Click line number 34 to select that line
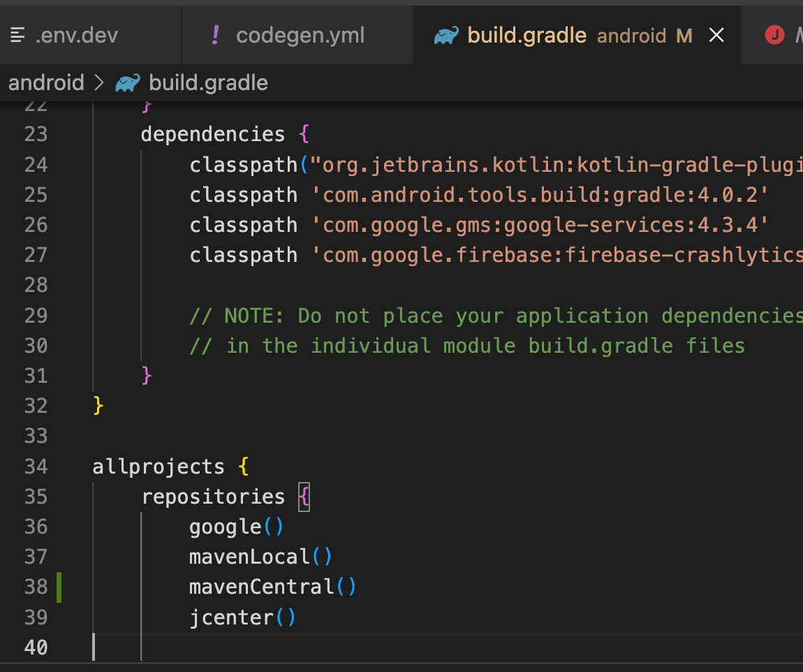803x672 pixels. pos(36,466)
